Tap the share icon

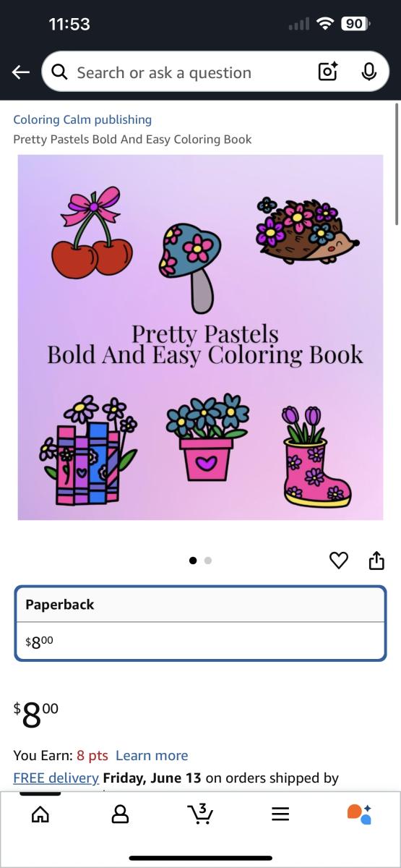point(376,560)
